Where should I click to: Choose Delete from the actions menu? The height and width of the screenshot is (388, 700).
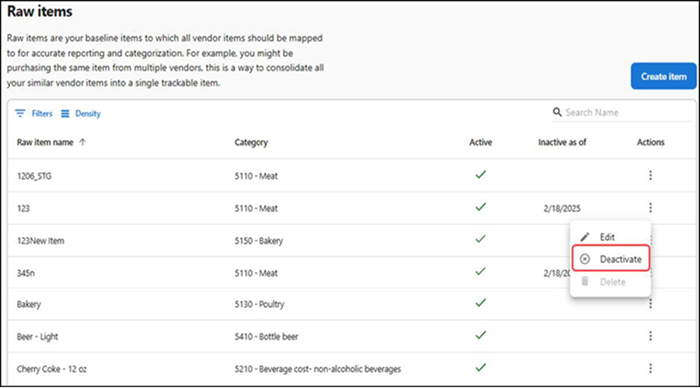pos(610,282)
